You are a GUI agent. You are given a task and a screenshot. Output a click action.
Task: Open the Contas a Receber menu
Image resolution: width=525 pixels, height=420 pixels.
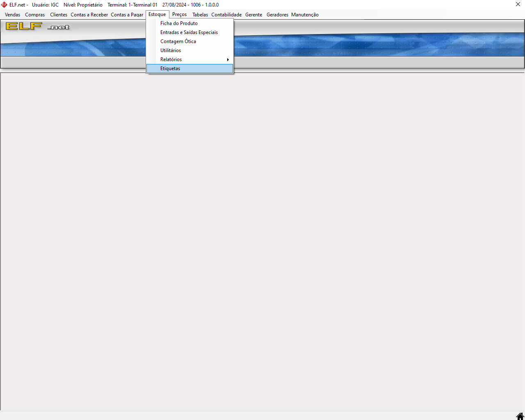[89, 15]
